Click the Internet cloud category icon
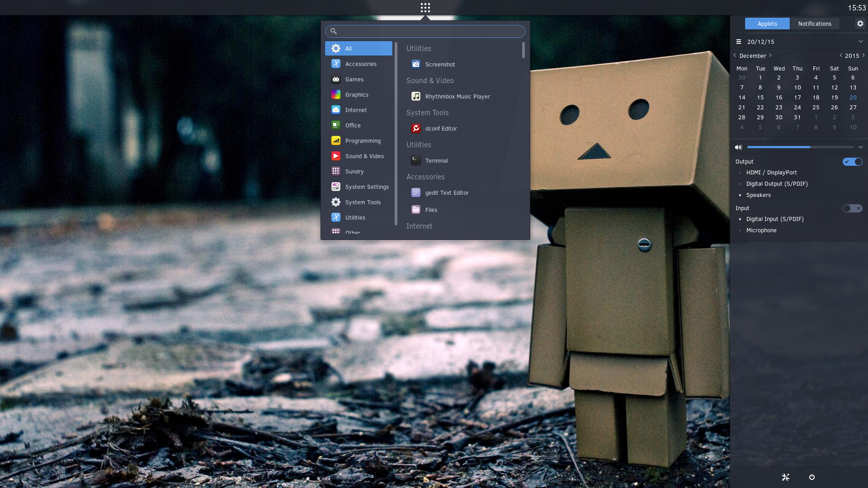 [336, 110]
